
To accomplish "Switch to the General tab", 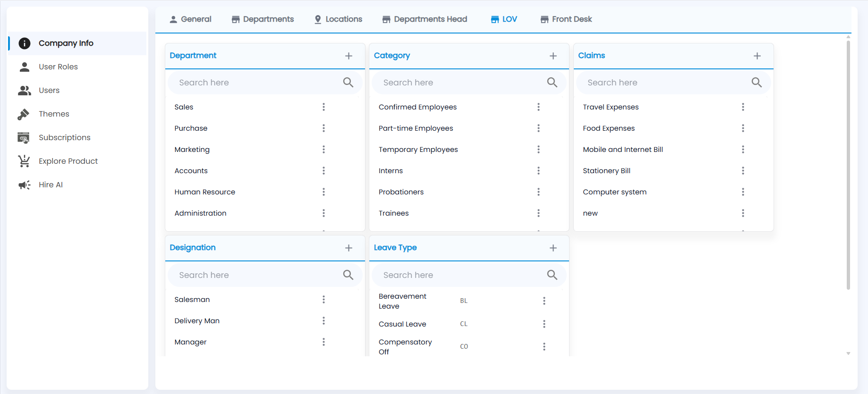I will click(x=190, y=19).
